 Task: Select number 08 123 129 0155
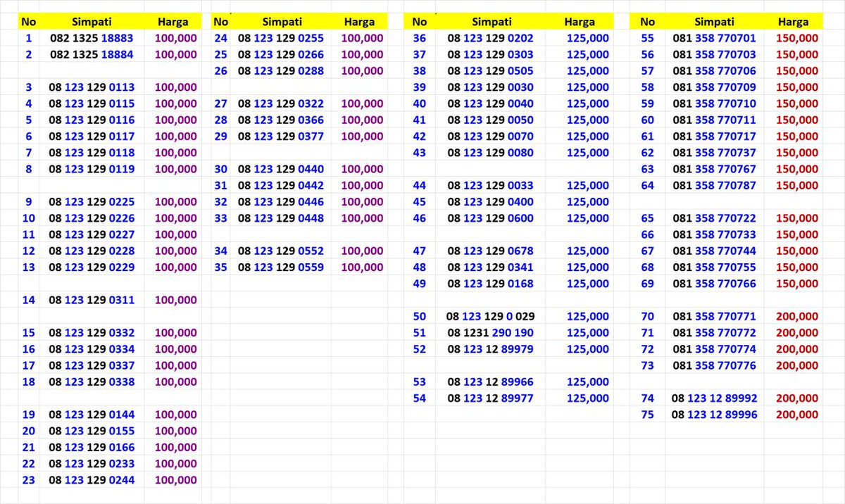tap(92, 431)
